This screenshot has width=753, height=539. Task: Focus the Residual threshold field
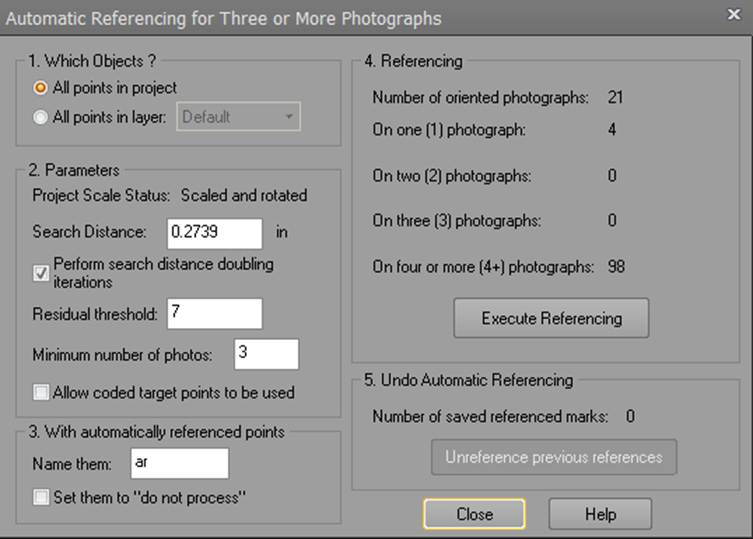pyautogui.click(x=214, y=314)
